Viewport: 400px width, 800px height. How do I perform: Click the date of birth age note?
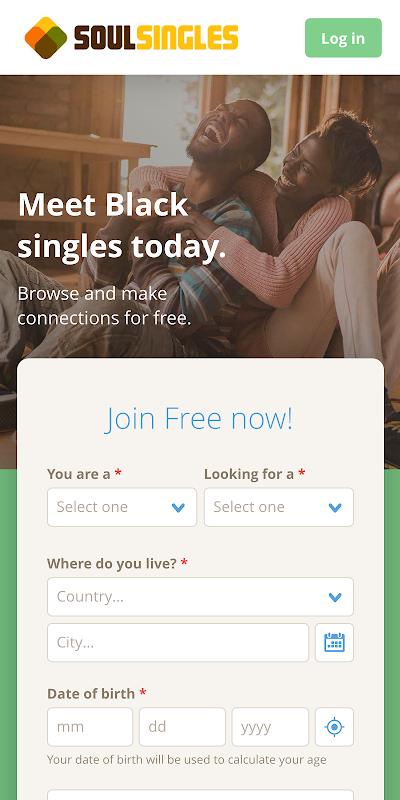[186, 760]
